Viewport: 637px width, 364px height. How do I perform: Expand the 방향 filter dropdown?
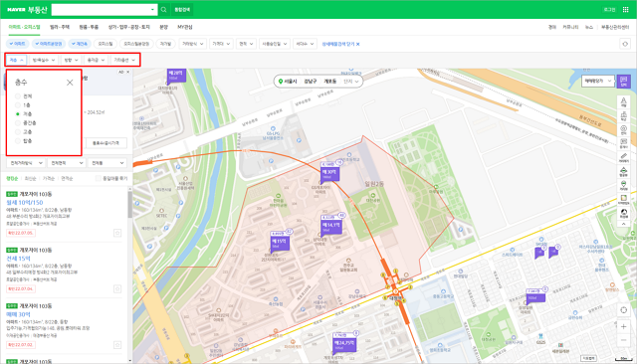point(71,60)
